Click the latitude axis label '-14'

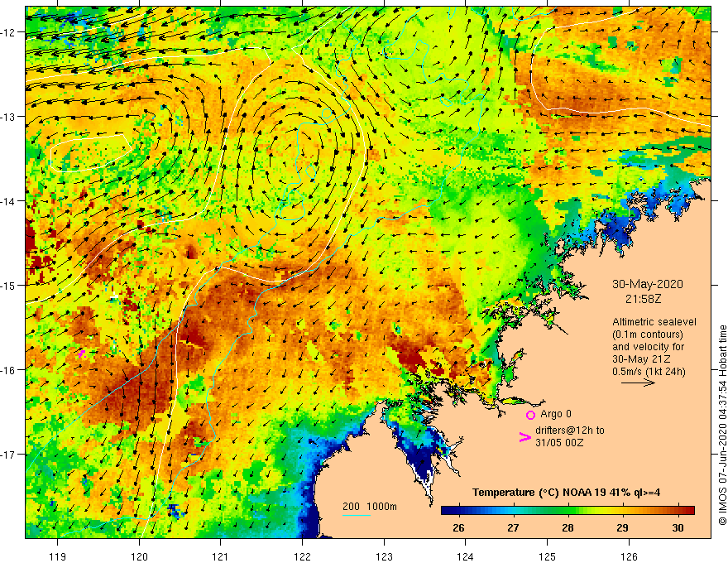pyautogui.click(x=9, y=201)
